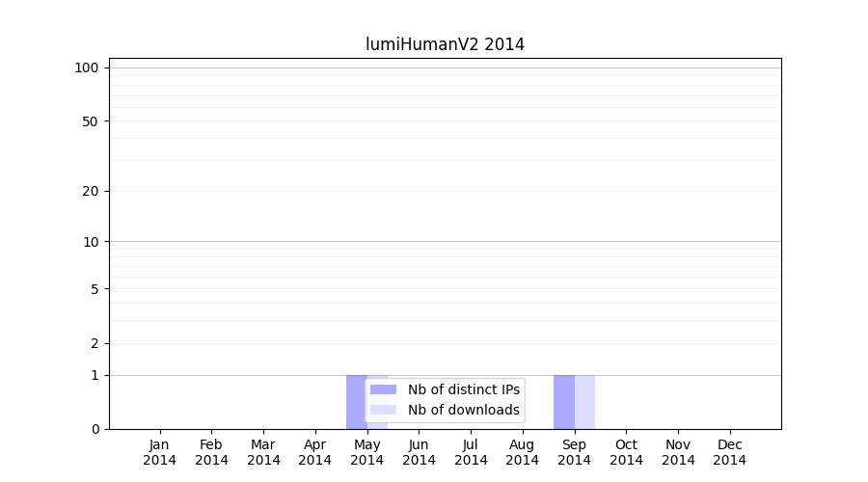The image size is (868, 482).
Task: Pick the 10 tick on the y-axis
Action: point(91,242)
